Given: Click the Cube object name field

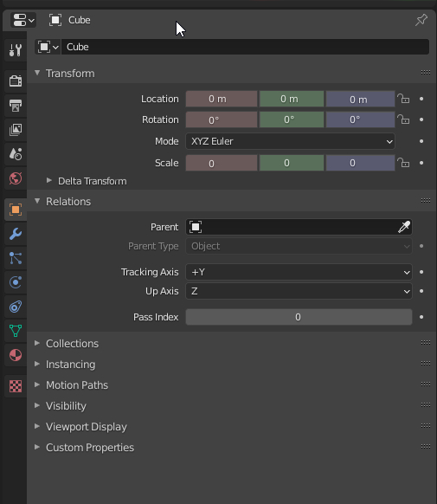Looking at the screenshot, I should tap(245, 47).
